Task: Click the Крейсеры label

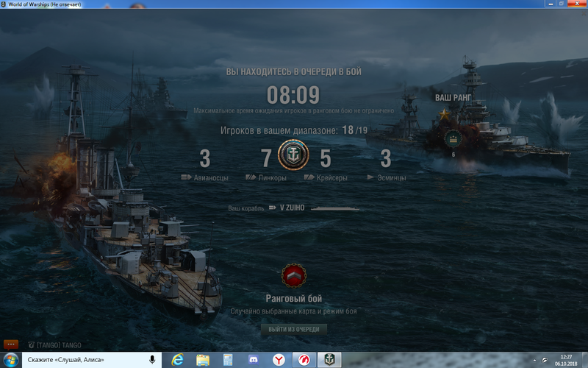Action: [332, 177]
